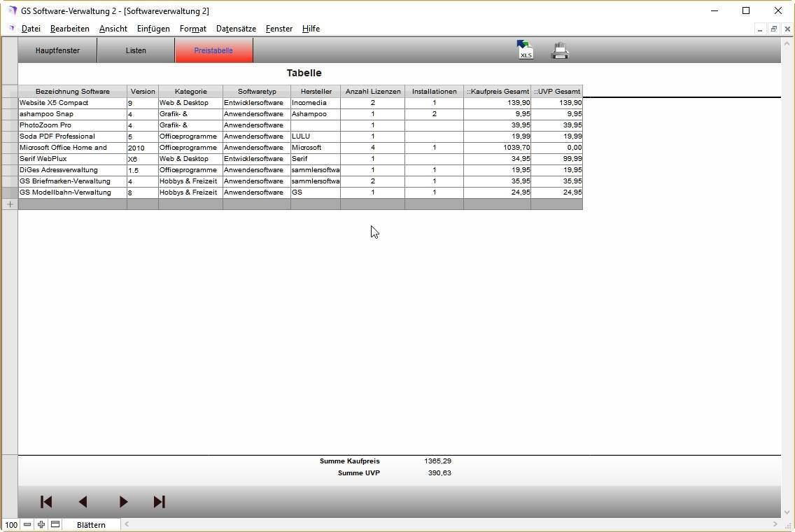The height and width of the screenshot is (532, 795).
Task: Switch to the Hauptfenster tab
Action: click(x=57, y=50)
